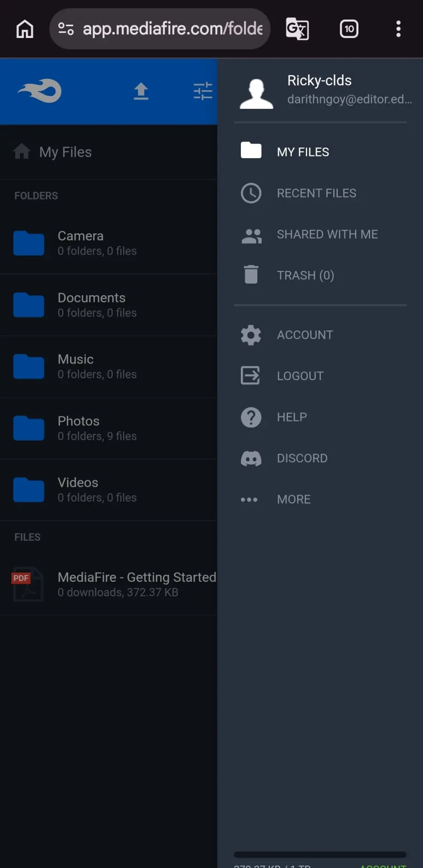Click the storage usage progress bar
423x868 pixels.
pos(320,855)
